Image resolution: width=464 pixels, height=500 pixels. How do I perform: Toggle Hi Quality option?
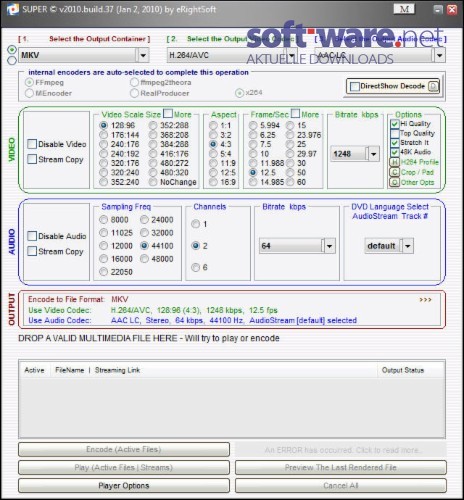[395, 124]
